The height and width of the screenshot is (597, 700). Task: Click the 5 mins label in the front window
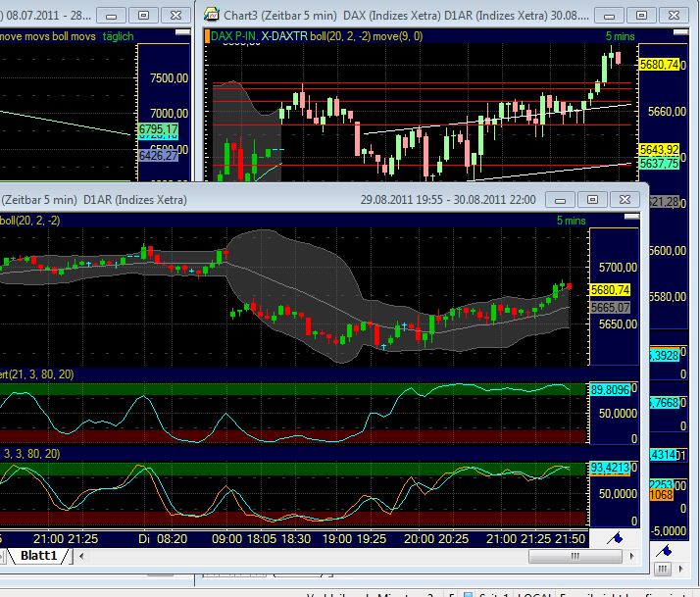coord(571,221)
